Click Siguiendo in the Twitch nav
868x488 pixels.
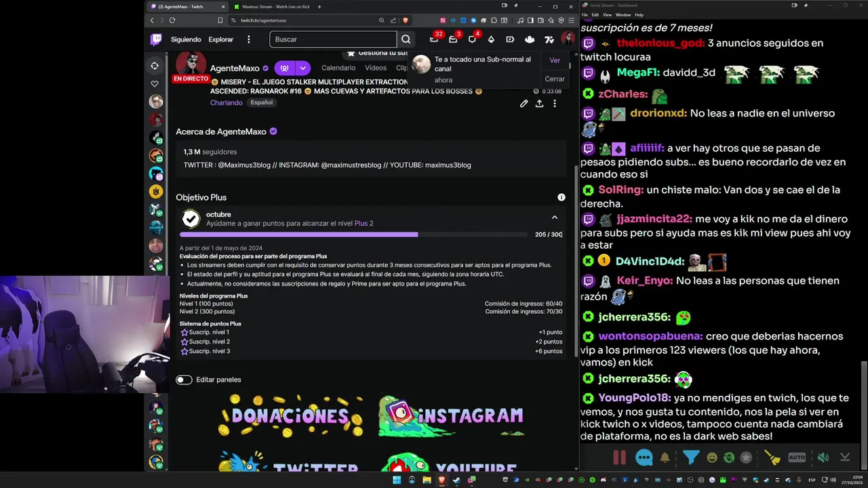click(186, 39)
